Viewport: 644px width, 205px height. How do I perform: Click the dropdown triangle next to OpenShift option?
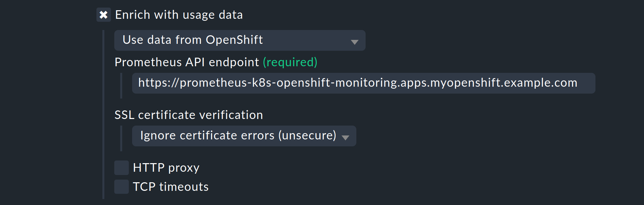click(355, 42)
